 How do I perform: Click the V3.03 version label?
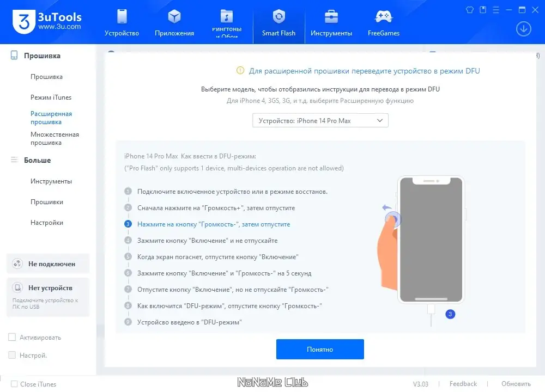tap(421, 384)
